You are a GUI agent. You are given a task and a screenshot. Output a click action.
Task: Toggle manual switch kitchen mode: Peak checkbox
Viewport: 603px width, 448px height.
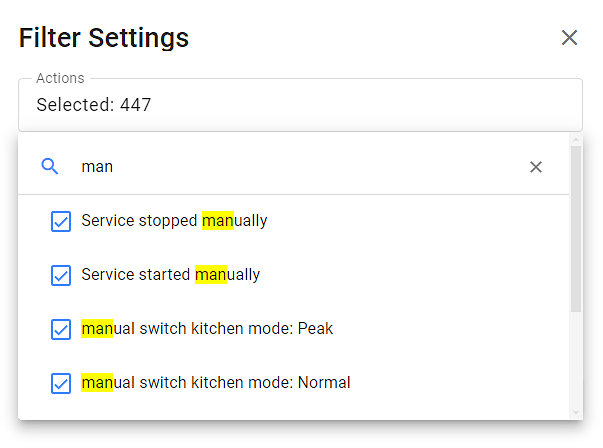click(x=61, y=329)
